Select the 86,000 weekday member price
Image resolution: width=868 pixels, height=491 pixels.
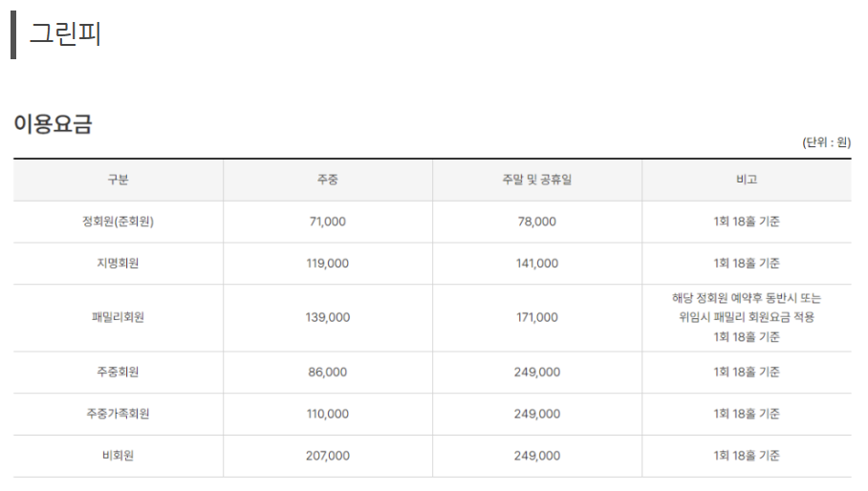(x=328, y=373)
